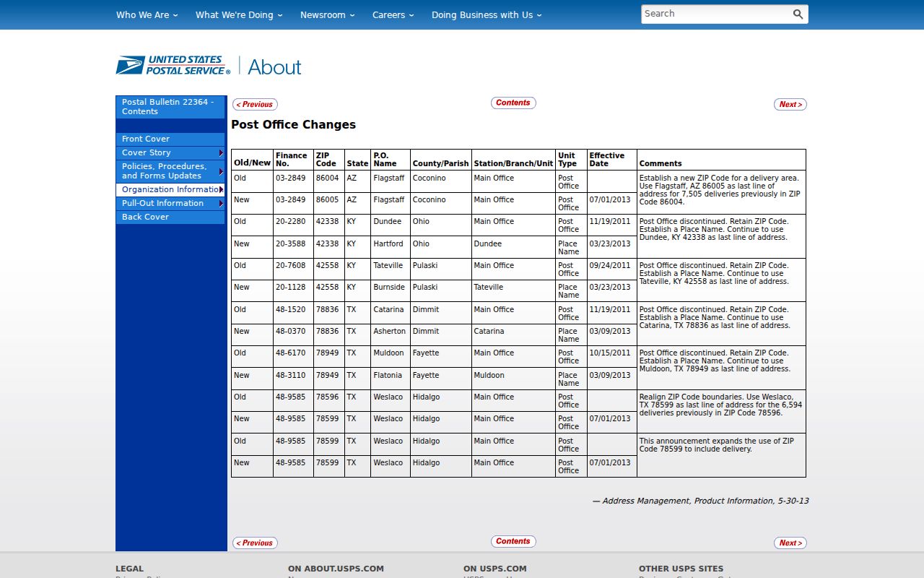Screen dimensions: 924x578
Task: Click the bottom Previous button
Action: [x=255, y=543]
